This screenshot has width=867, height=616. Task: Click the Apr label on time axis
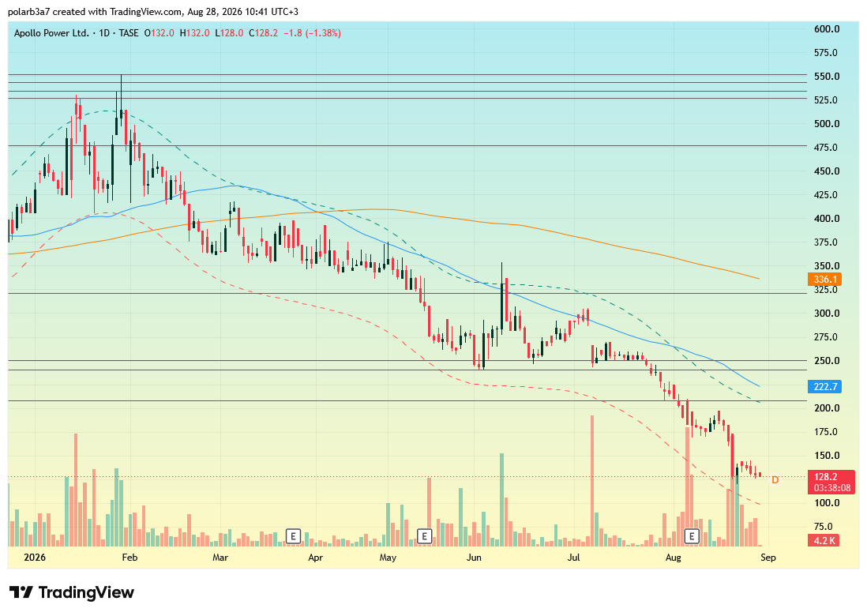[x=315, y=558]
